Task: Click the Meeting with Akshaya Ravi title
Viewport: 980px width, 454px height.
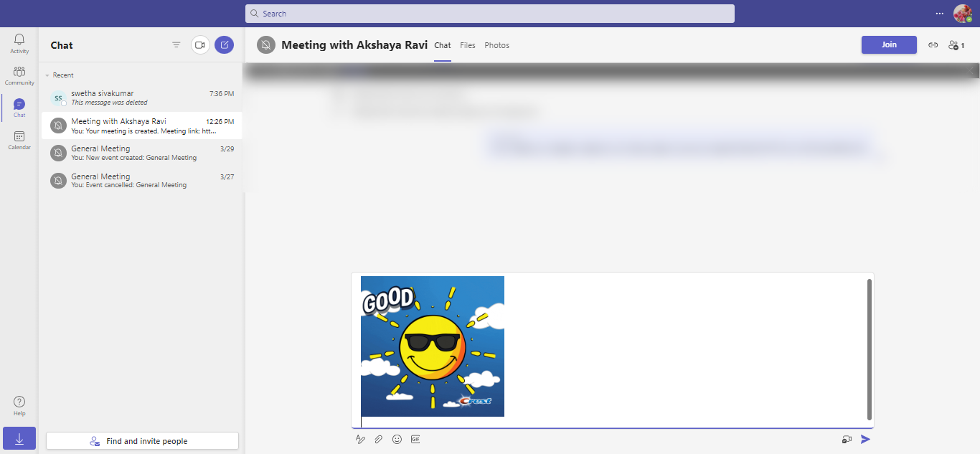Action: [354, 44]
